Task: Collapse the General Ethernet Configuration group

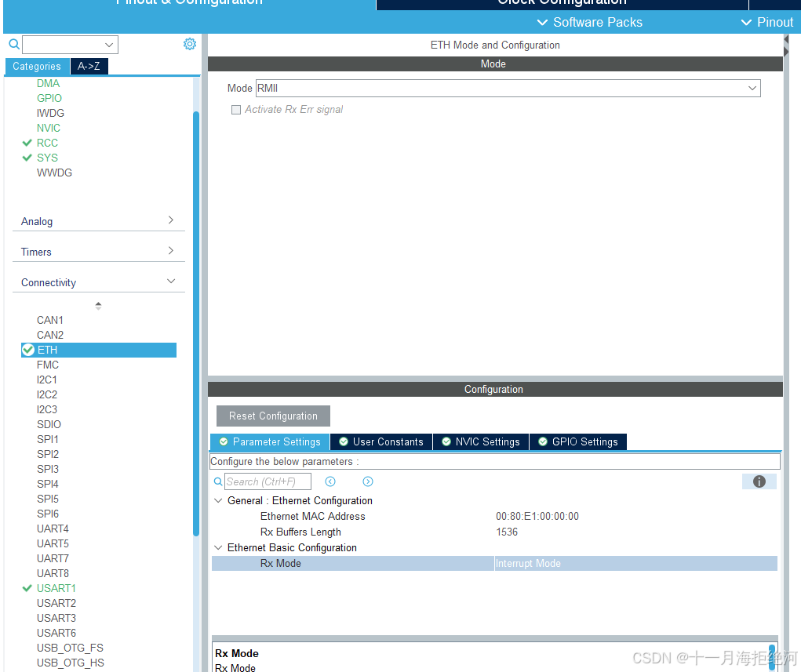Action: (x=218, y=500)
